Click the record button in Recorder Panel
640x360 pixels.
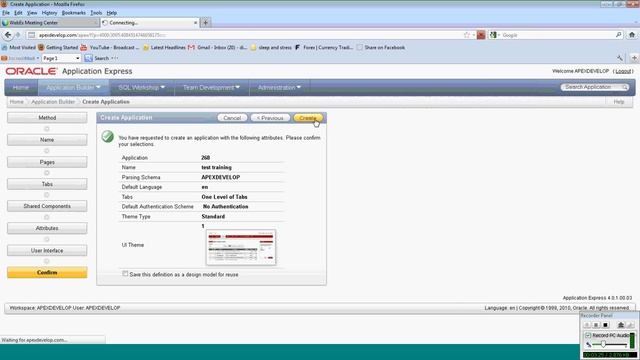coord(587,325)
